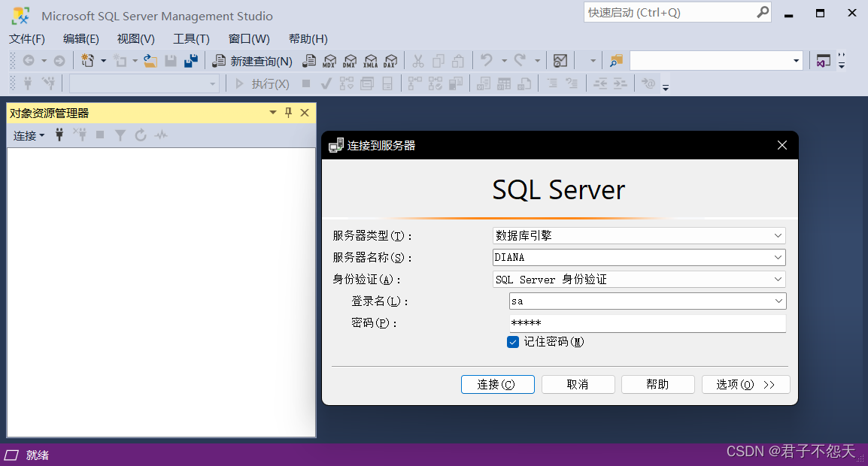Open the Redo history dropdown arrow

(x=537, y=61)
